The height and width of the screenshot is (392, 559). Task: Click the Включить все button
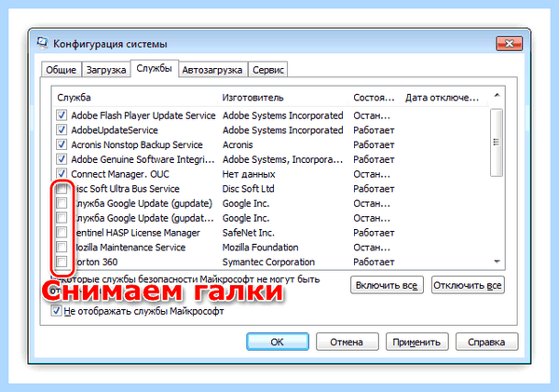(387, 285)
